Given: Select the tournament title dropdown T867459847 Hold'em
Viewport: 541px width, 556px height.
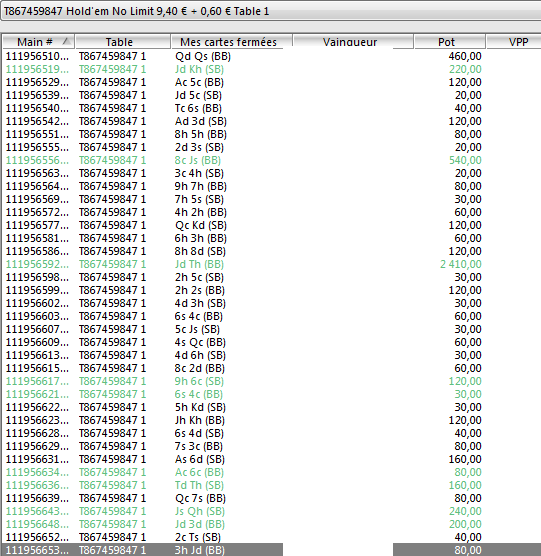Looking at the screenshot, I should (270, 11).
